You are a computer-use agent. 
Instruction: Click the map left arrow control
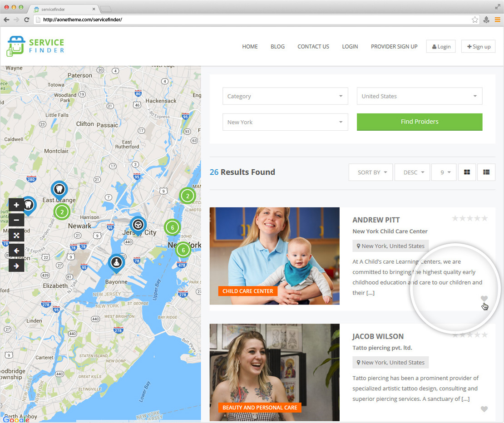(x=16, y=251)
